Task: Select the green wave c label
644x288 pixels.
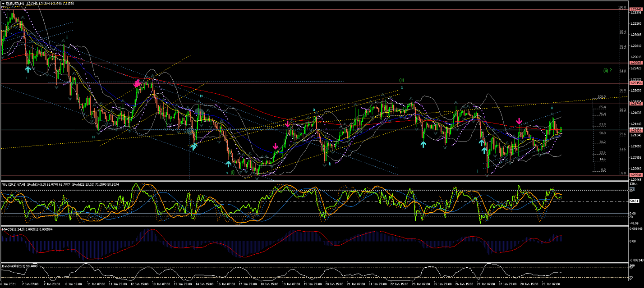Action: pyautogui.click(x=401, y=87)
